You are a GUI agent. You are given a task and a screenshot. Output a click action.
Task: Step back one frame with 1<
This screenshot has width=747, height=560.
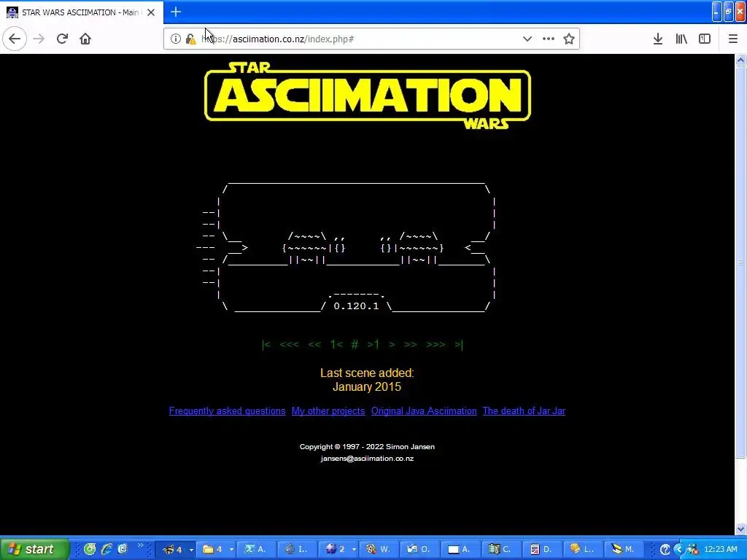pyautogui.click(x=336, y=344)
